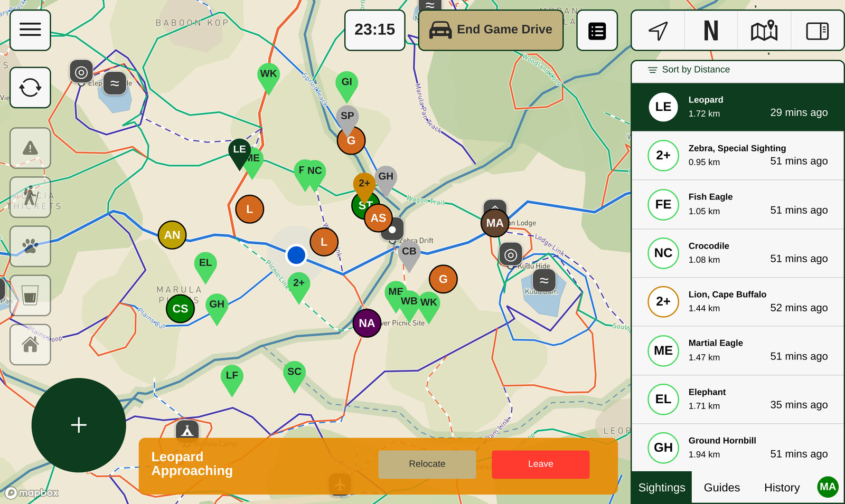Open the Fish Eagle sighting row
This screenshot has width=845, height=504.
738,204
